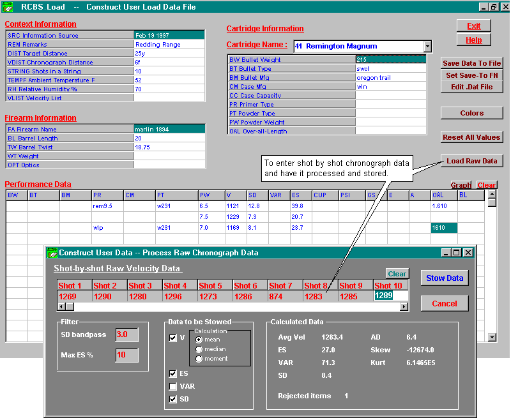Viewport: 511px width, 420px height.
Task: Edit the BT Bullet Type field swcl
Action: pyautogui.click(x=390, y=69)
